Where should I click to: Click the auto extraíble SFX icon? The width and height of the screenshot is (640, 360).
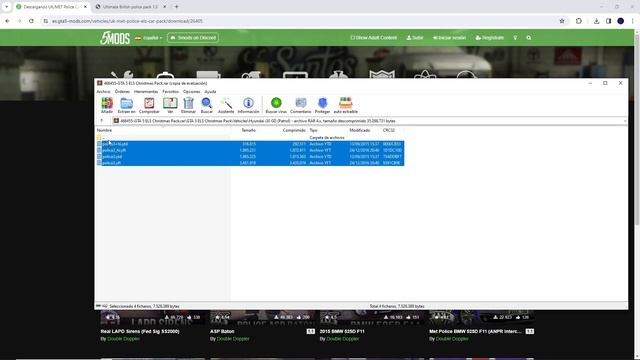(x=346, y=105)
